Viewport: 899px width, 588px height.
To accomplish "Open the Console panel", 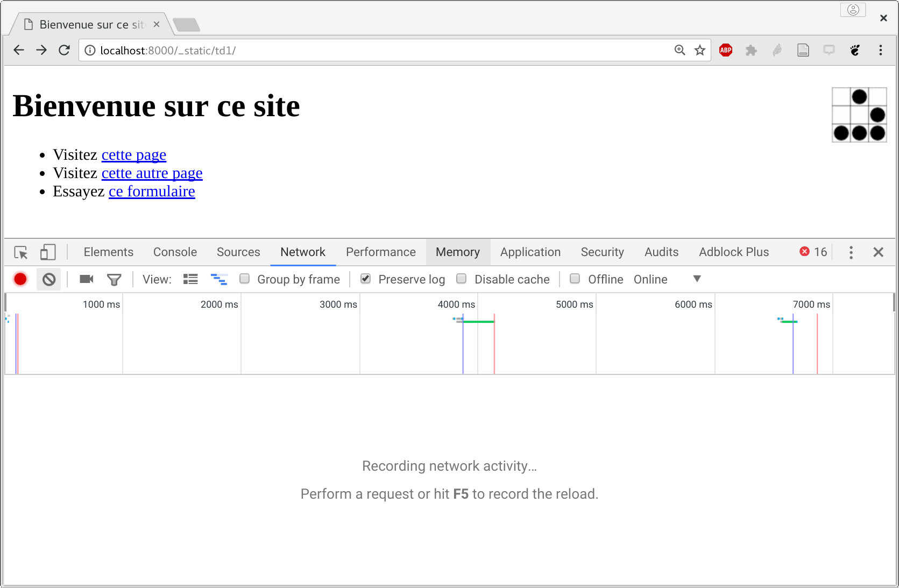I will 175,252.
